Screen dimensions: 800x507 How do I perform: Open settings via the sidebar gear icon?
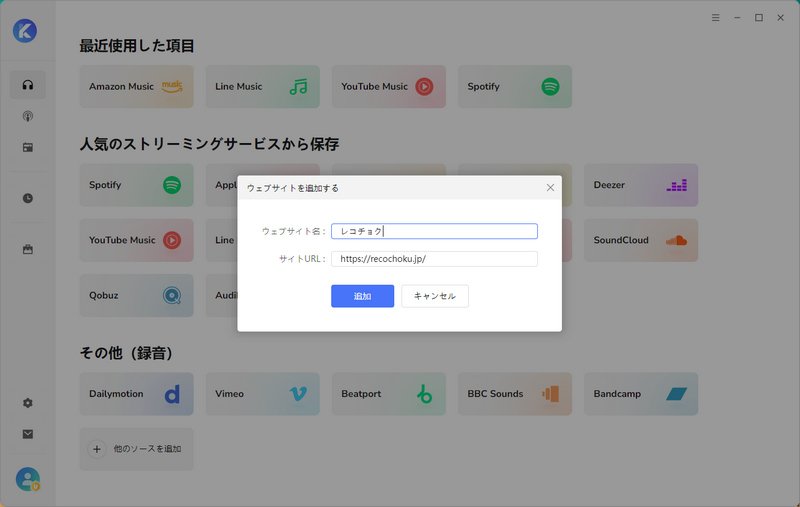pyautogui.click(x=28, y=403)
